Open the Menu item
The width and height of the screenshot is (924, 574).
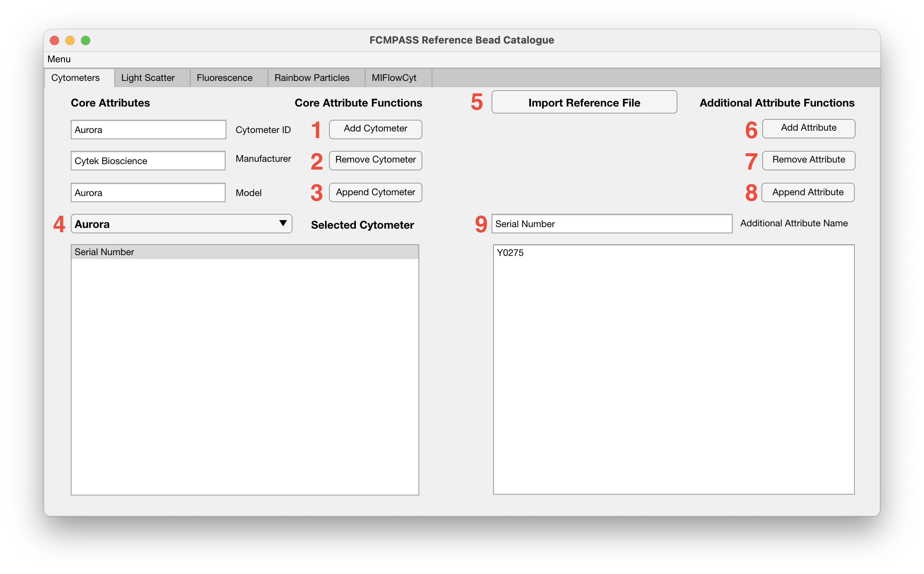coord(59,59)
